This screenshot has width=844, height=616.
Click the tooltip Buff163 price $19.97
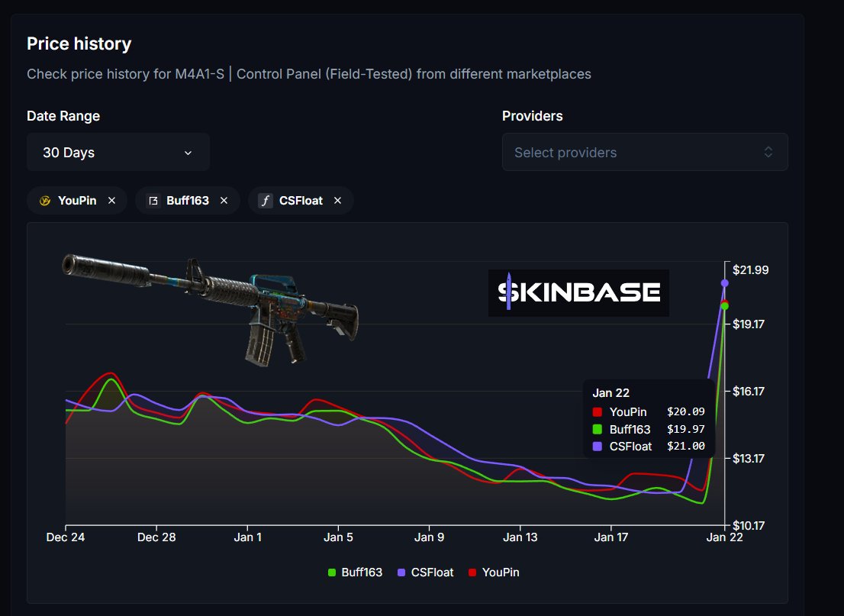686,429
